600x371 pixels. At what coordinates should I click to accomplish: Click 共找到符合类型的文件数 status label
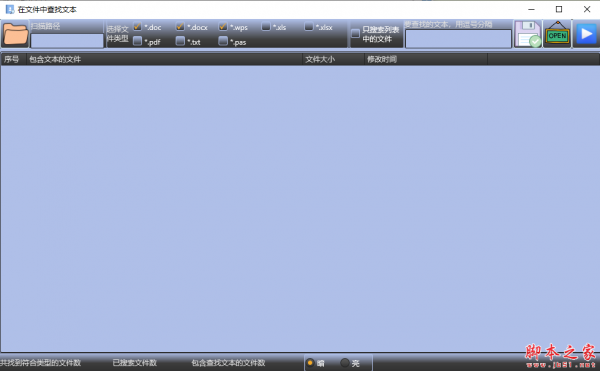[41, 363]
